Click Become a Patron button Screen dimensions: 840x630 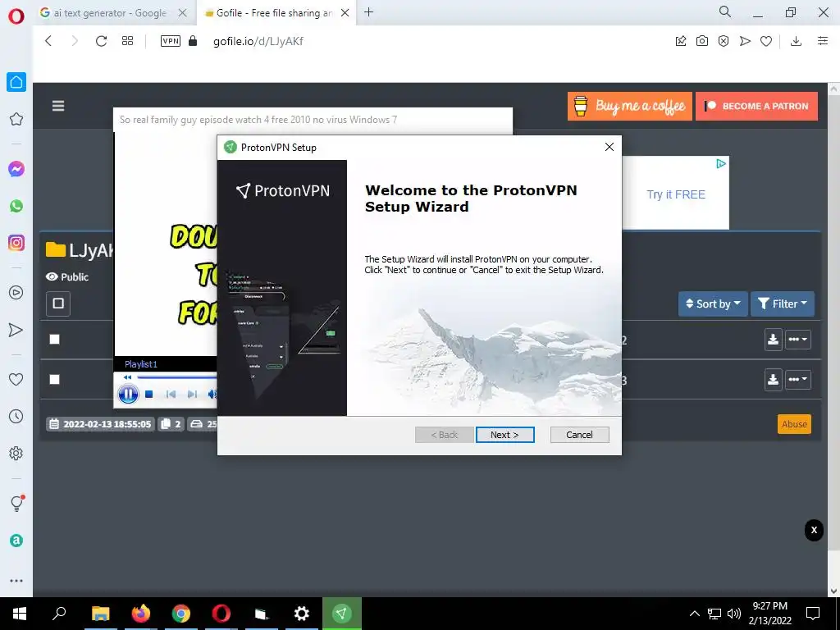[756, 106]
